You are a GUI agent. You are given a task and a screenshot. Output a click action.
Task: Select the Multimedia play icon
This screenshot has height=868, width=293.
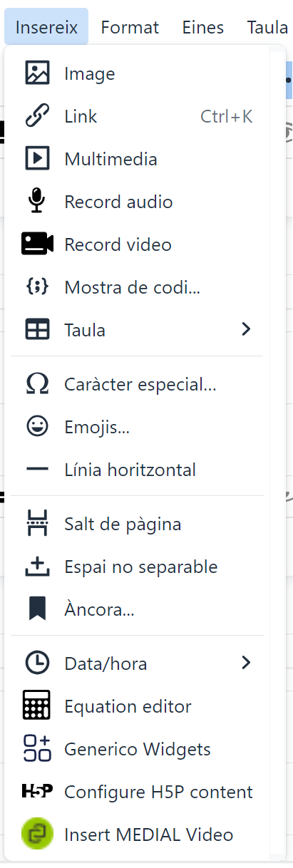[37, 159]
